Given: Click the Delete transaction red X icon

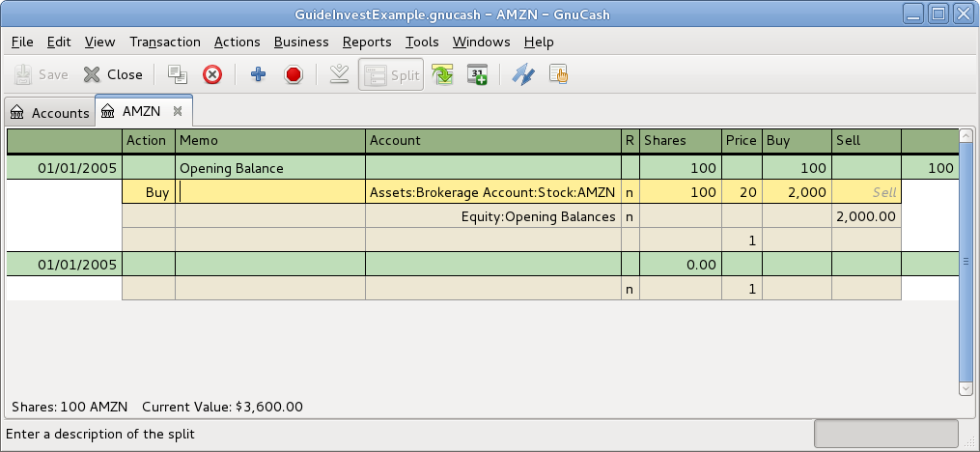Looking at the screenshot, I should tap(212, 74).
